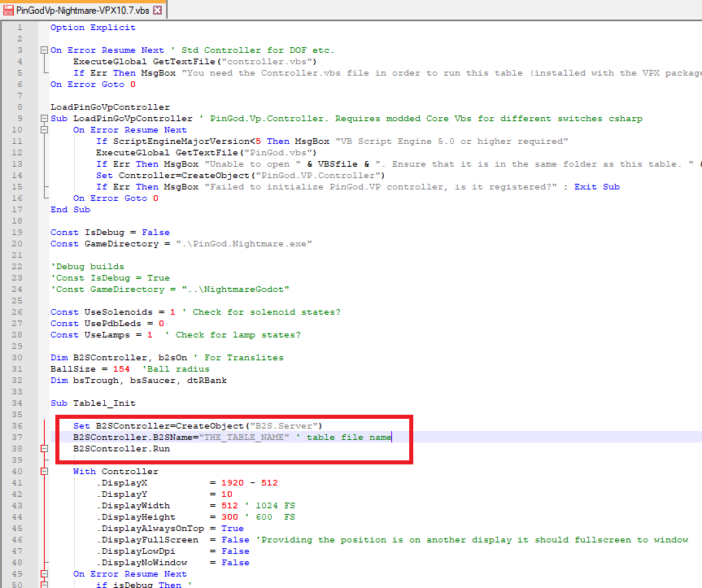Click the string ".\PinGod.Nightmare.exe"
This screenshot has height=588, width=702.
click(x=244, y=244)
